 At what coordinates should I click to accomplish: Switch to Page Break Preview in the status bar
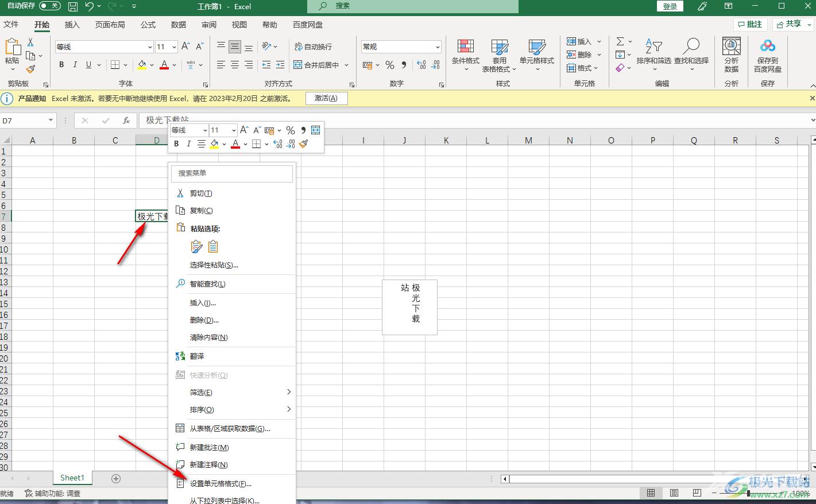(697, 493)
